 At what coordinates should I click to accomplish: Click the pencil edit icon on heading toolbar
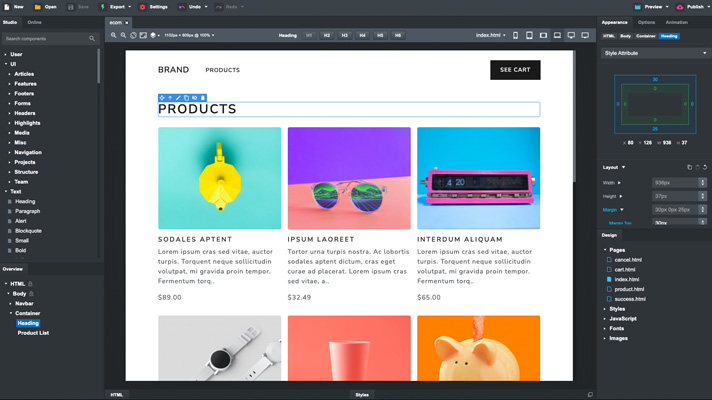(x=178, y=98)
